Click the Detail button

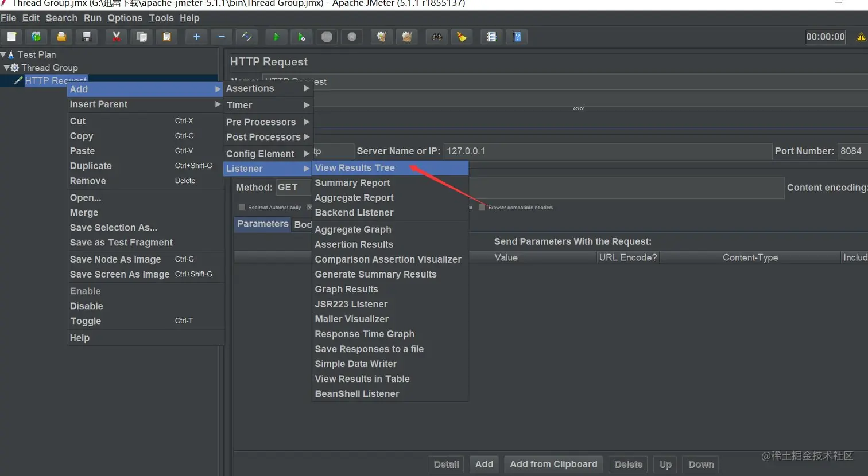tap(446, 465)
